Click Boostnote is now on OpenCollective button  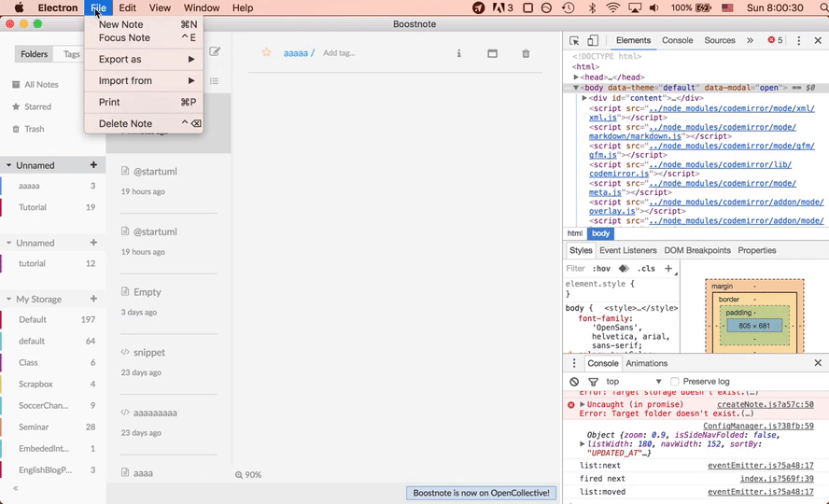(x=481, y=493)
